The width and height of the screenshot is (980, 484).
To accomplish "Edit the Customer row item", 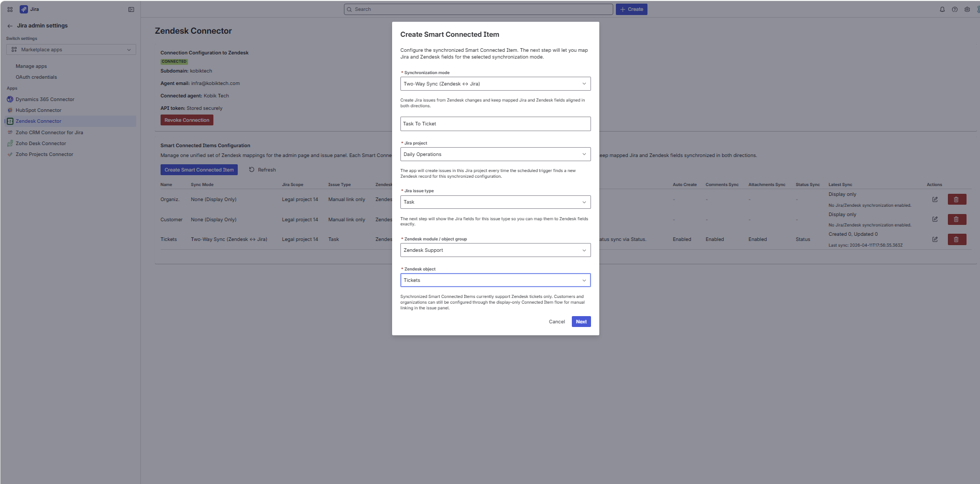I will [x=935, y=219].
